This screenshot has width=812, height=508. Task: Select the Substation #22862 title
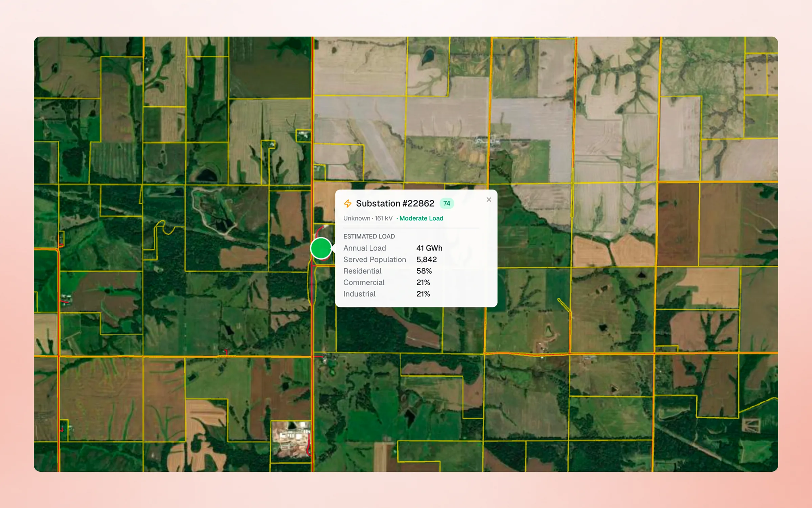(395, 204)
